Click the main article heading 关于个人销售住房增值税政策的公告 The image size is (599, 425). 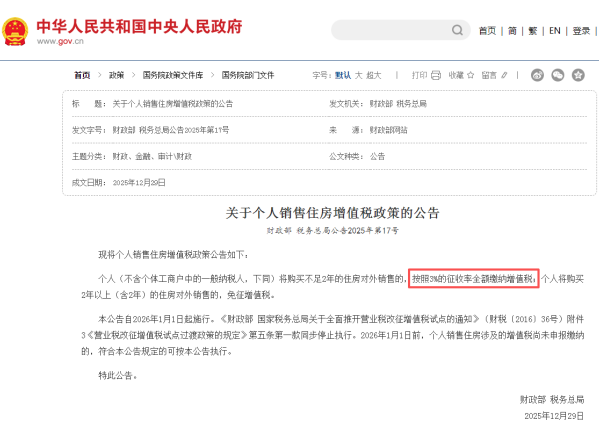point(332,213)
